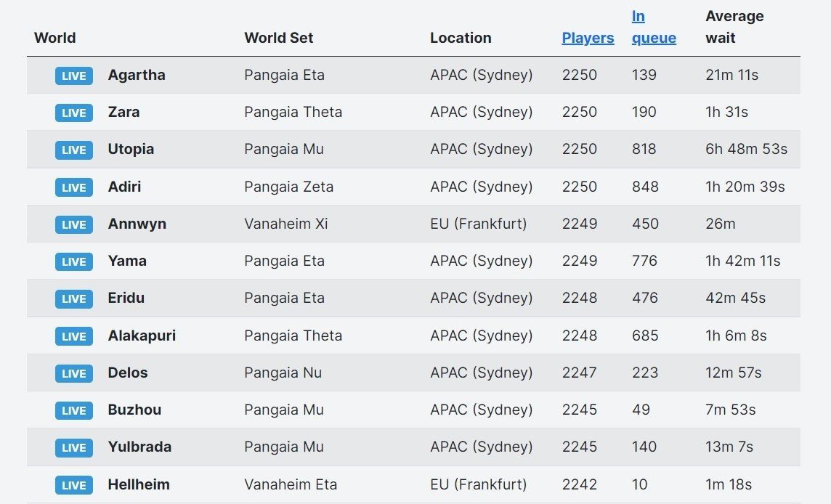The image size is (831, 504).
Task: Click the 1h 6m 8s average wait
Action: tap(736, 336)
